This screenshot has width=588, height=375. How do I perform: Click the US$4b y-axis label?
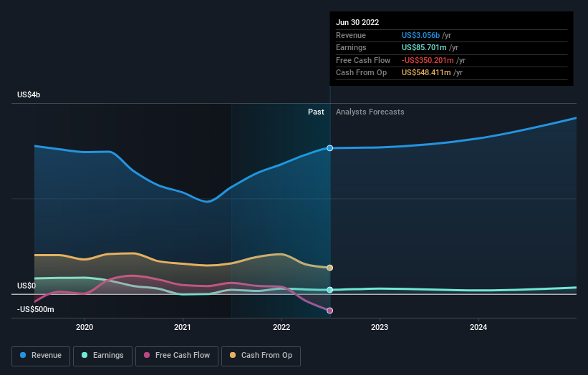[29, 94]
